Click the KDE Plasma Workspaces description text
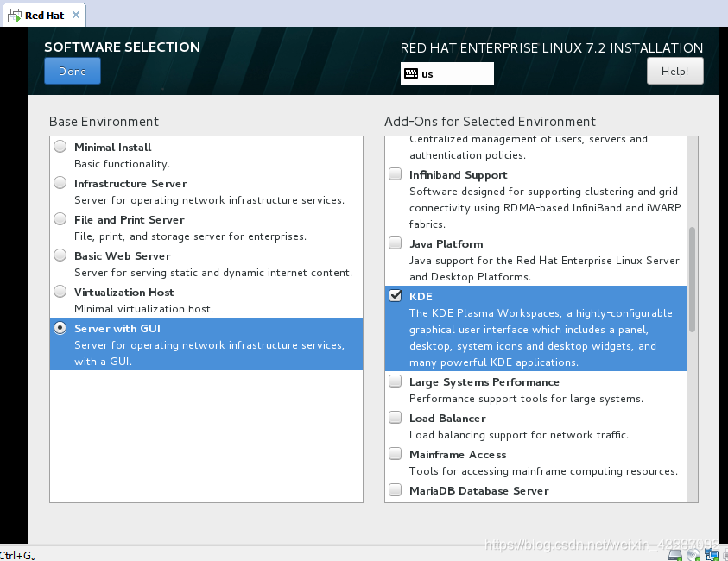The image size is (728, 561). 541,337
